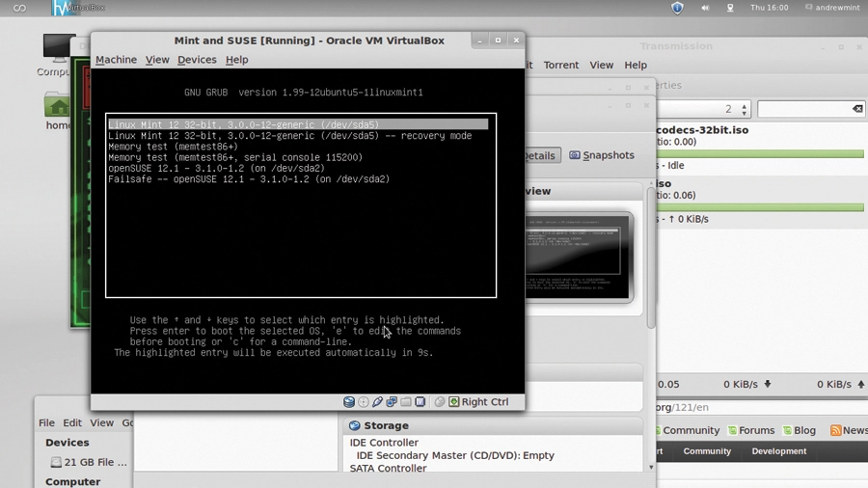This screenshot has width=868, height=488.
Task: Click the network adapters icon in the VM status bar
Action: click(392, 402)
